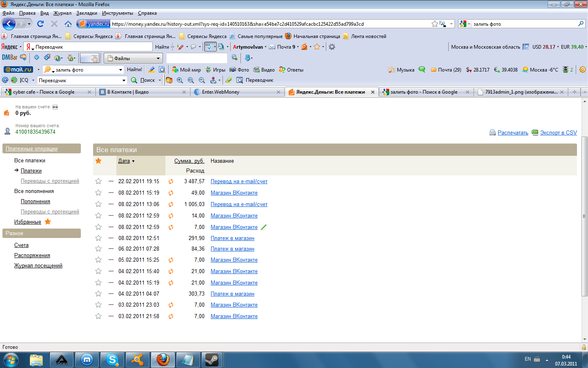Open Мой мир in Mail.ru toolbar

[x=187, y=70]
